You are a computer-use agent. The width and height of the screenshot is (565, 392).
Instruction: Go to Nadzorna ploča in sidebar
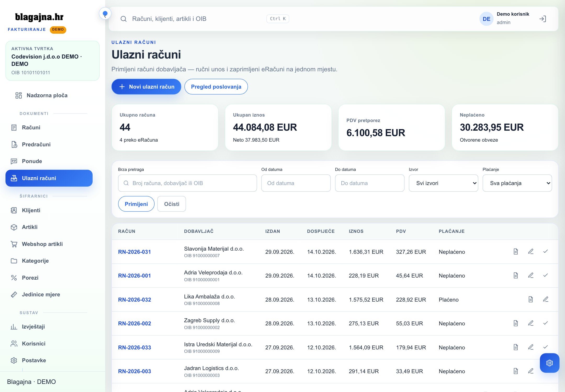(x=47, y=95)
